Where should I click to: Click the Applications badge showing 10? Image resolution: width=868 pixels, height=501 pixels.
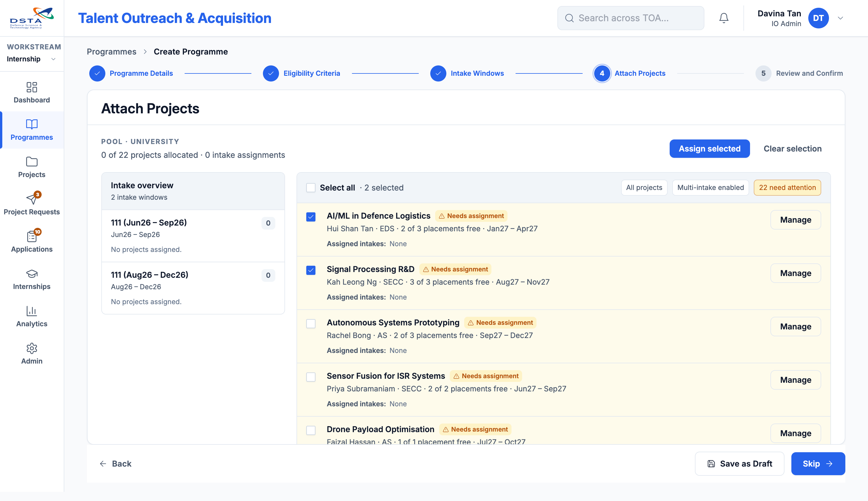38,232
